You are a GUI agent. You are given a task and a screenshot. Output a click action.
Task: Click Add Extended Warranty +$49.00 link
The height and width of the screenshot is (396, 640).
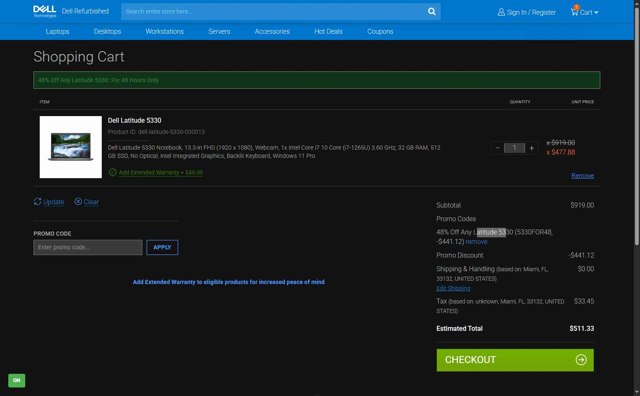click(161, 173)
